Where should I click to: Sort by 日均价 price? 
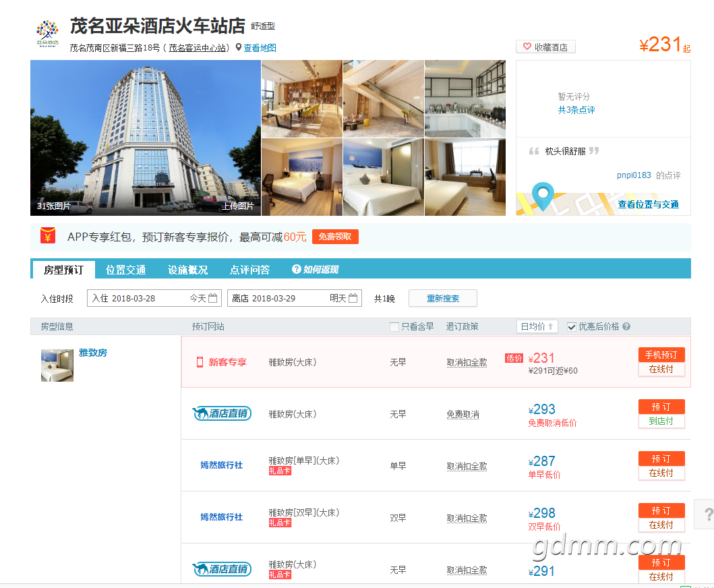point(537,326)
